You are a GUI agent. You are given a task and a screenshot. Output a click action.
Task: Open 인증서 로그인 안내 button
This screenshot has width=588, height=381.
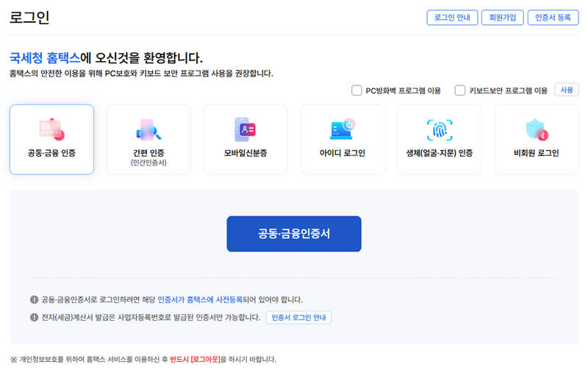tap(298, 318)
